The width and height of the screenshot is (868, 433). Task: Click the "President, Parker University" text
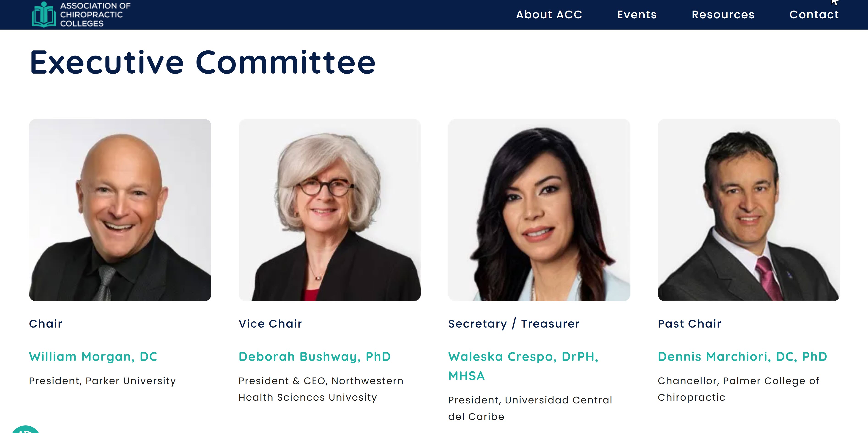(x=102, y=381)
